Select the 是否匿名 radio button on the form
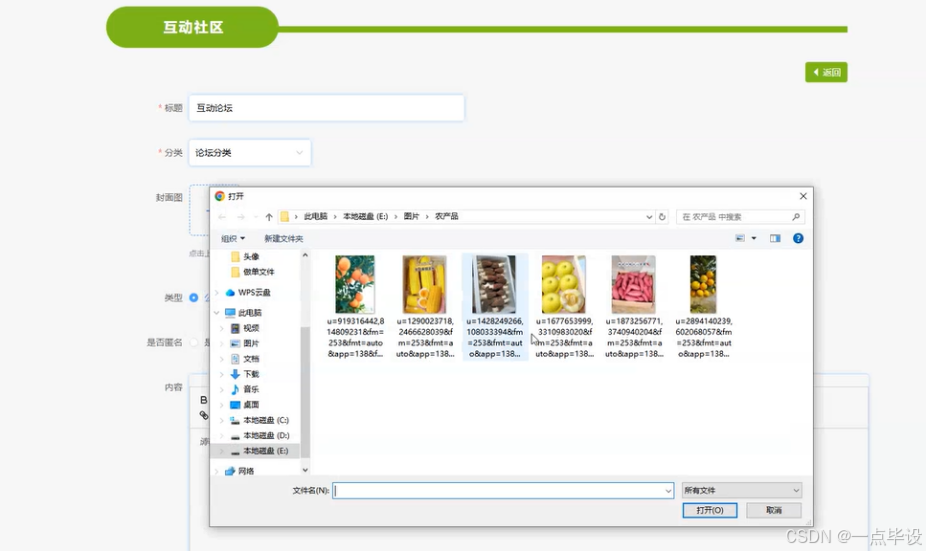The height and width of the screenshot is (552, 926). (194, 342)
